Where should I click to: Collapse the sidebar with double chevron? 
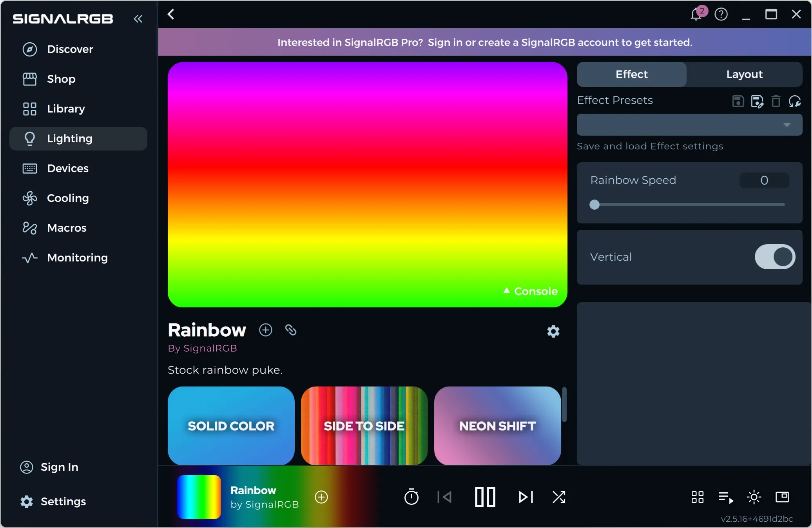[138, 18]
